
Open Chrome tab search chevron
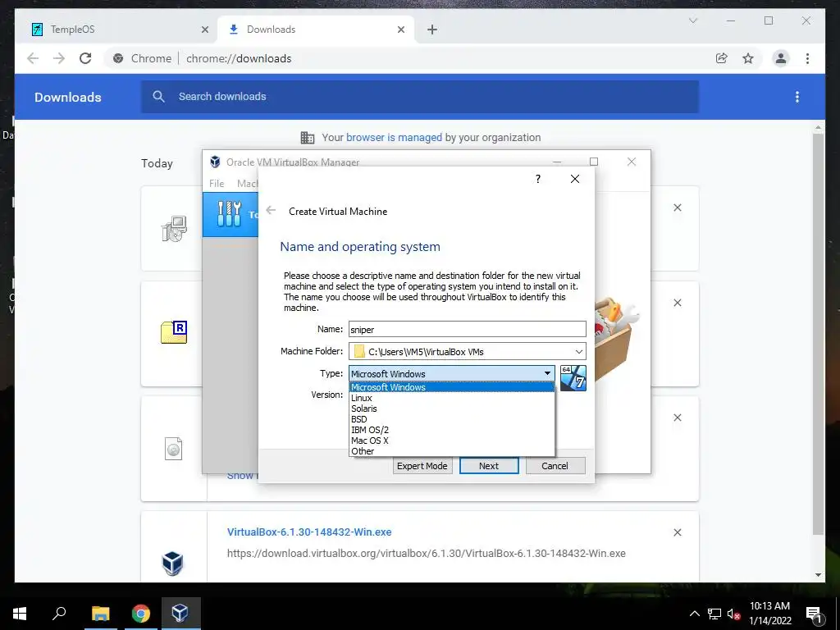692,21
